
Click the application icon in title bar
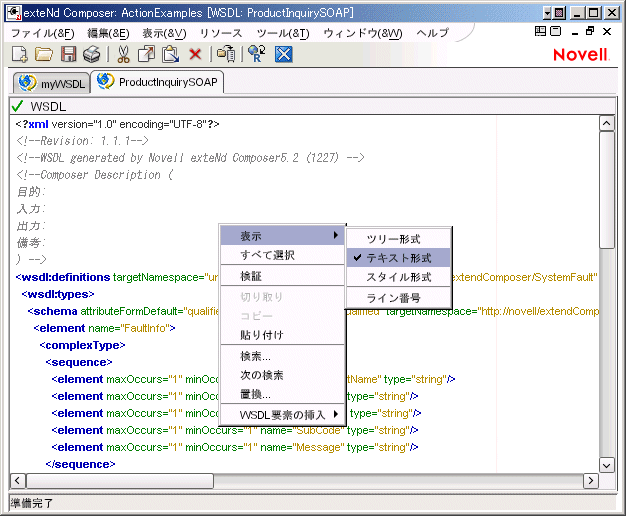[x=14, y=13]
